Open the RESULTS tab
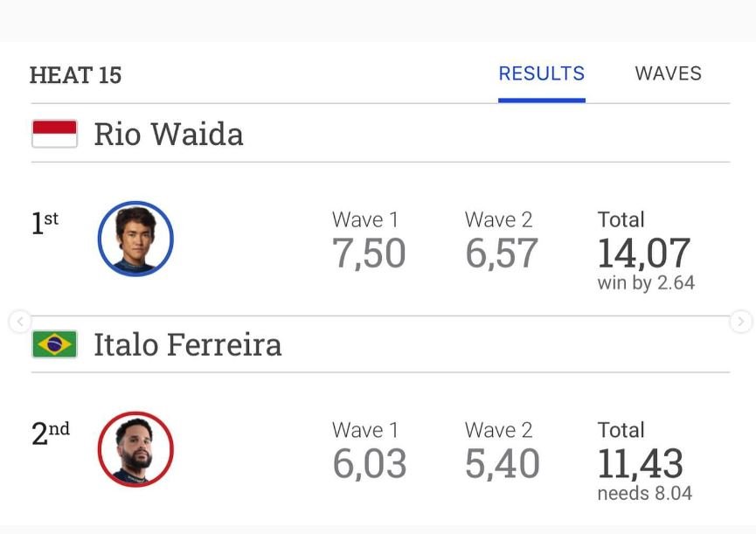Image resolution: width=756 pixels, height=534 pixels. 542,73
